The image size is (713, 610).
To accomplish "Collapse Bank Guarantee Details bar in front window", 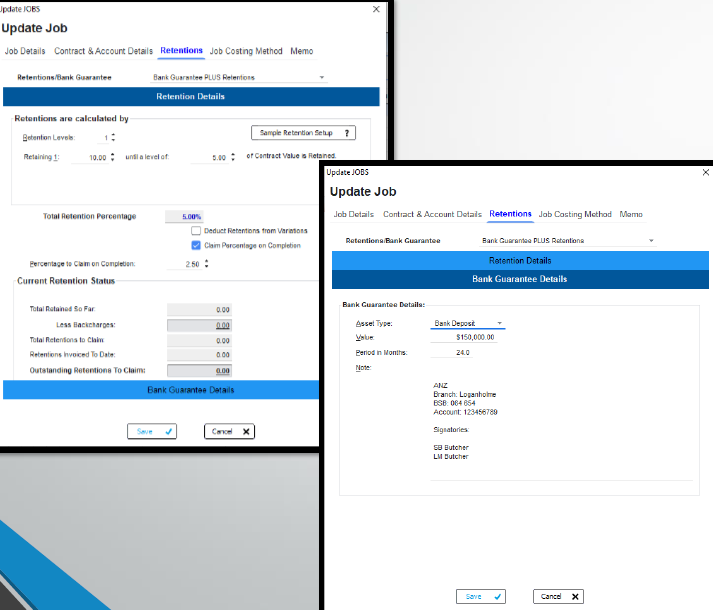I will 520,279.
